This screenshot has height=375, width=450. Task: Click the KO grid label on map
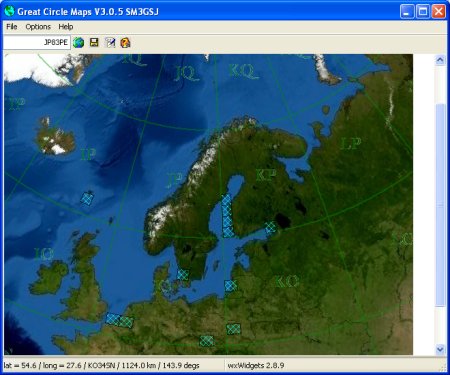pyautogui.click(x=286, y=282)
